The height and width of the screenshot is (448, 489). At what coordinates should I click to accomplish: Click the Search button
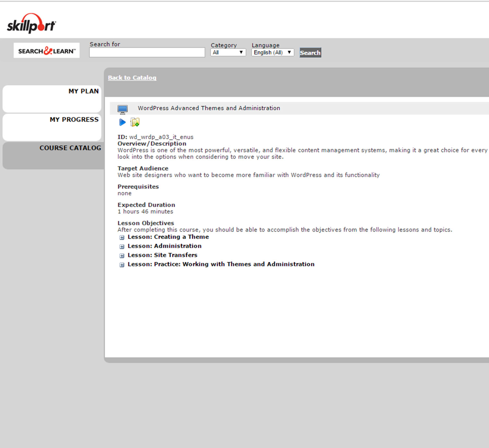point(310,53)
